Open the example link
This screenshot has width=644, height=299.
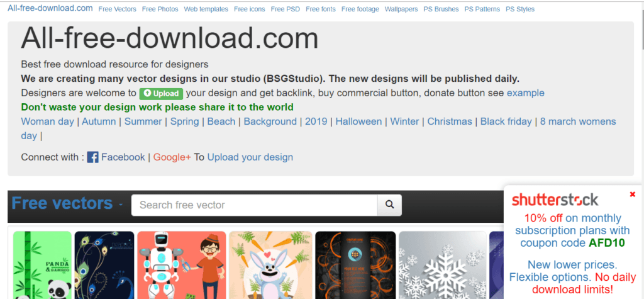(x=525, y=93)
